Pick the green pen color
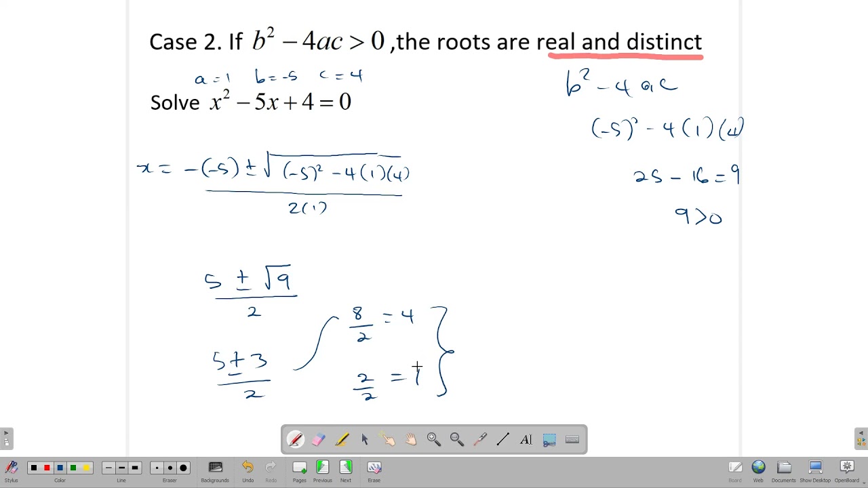 tap(73, 468)
